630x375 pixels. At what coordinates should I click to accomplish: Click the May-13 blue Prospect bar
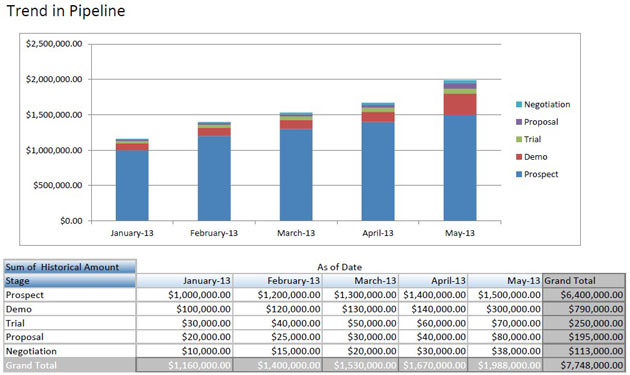click(460, 168)
